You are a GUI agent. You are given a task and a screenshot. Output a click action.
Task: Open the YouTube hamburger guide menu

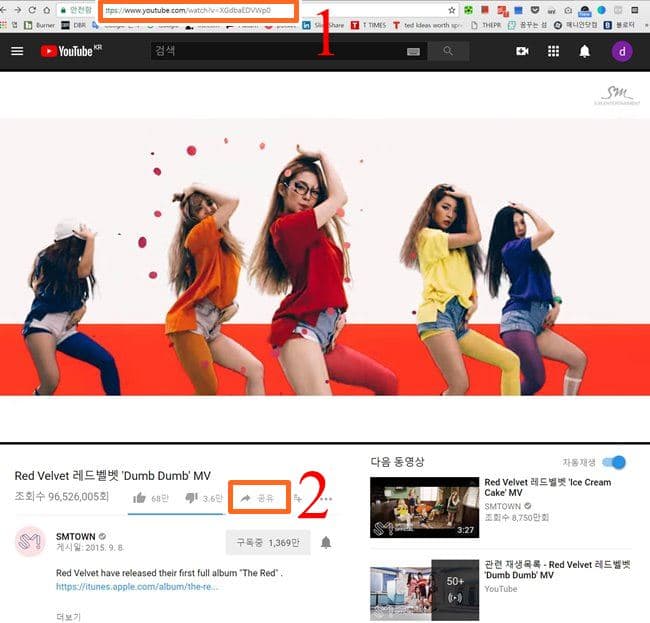pyautogui.click(x=17, y=51)
